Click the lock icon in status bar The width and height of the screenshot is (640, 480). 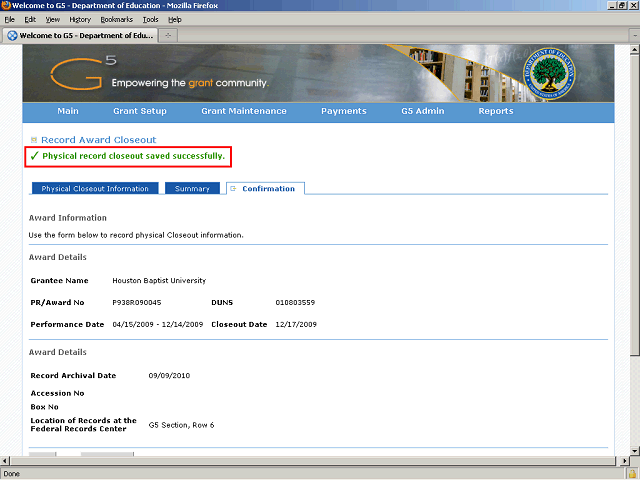[x=632, y=474]
